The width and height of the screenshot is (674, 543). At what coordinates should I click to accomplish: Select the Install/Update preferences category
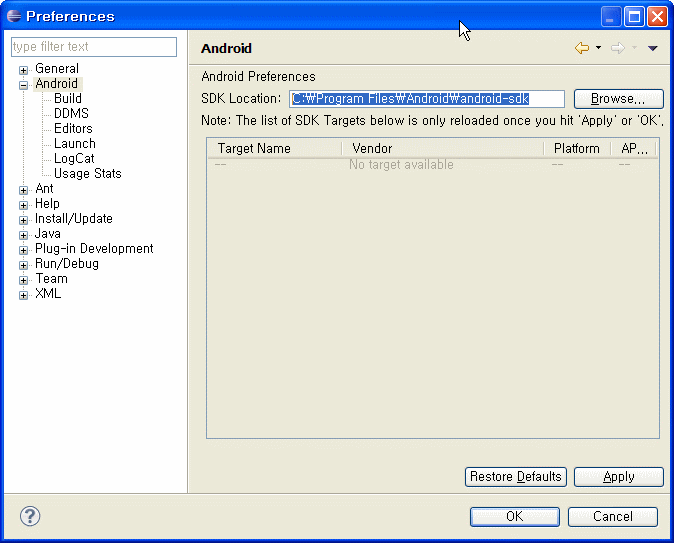coord(74,219)
